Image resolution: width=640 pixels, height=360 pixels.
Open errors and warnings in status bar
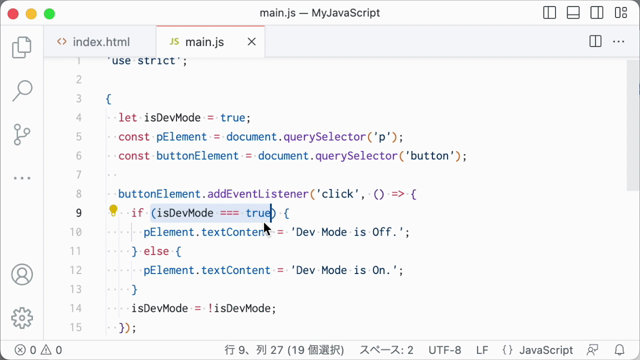click(x=38, y=350)
